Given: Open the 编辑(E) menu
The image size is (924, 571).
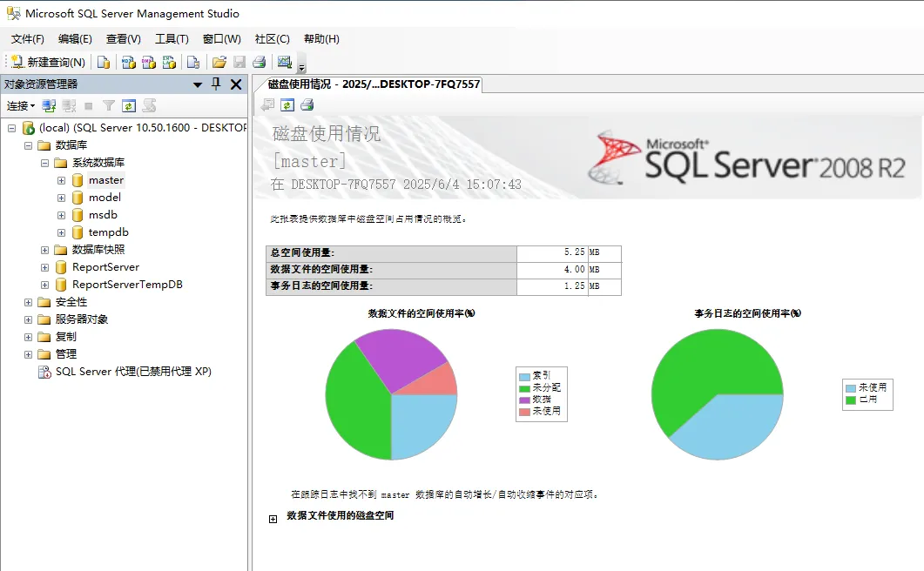Looking at the screenshot, I should [75, 39].
